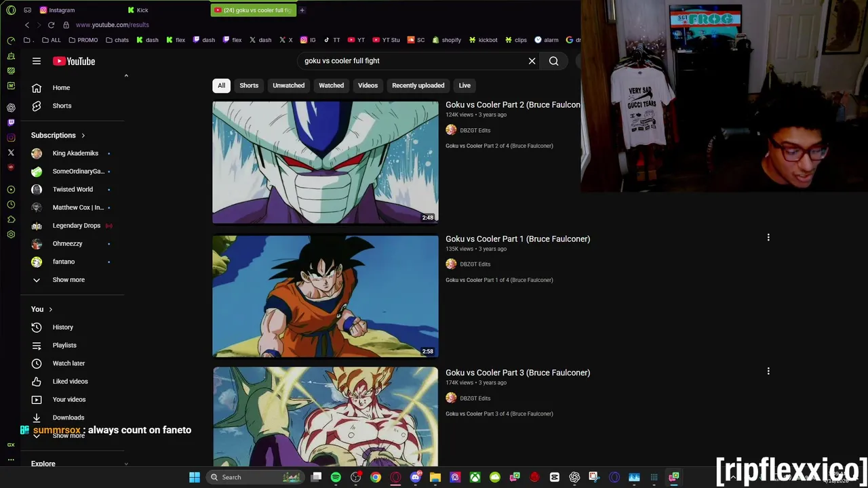Switch to the Instagram browser tab

(x=58, y=10)
